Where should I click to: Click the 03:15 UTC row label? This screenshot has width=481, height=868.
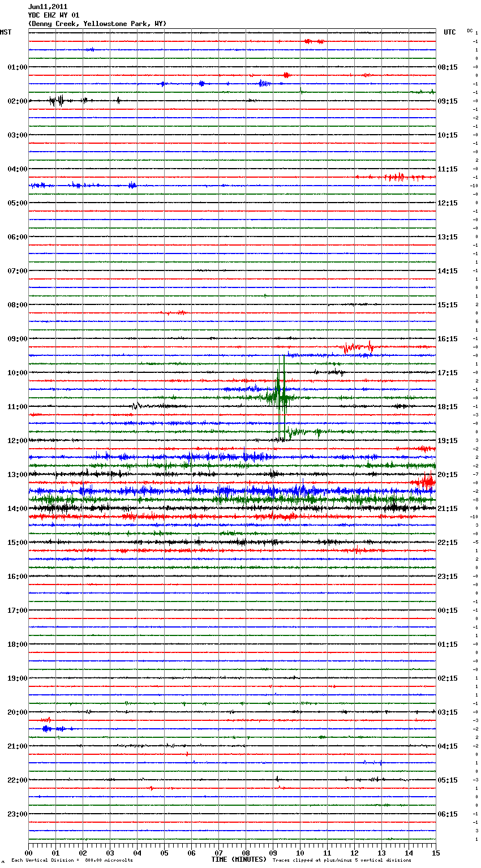[448, 712]
